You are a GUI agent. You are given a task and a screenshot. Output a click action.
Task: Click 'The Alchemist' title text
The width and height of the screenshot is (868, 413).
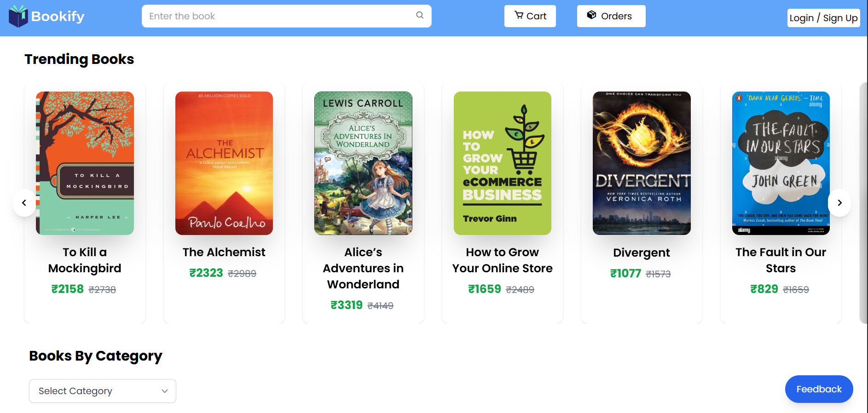(224, 252)
